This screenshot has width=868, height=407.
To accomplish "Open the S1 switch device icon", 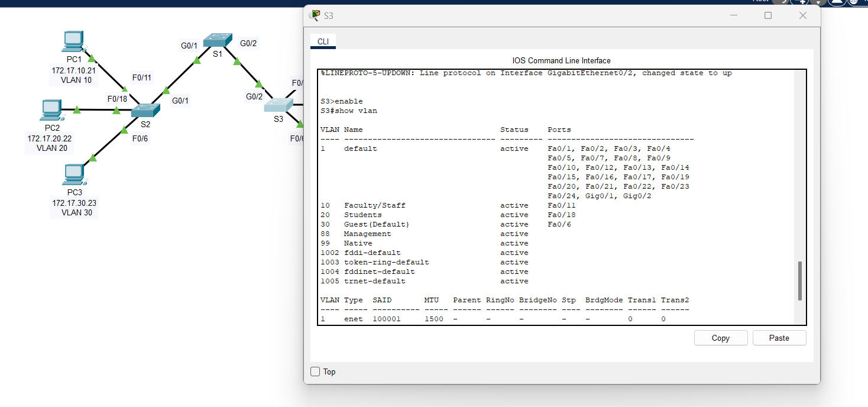I will [218, 38].
